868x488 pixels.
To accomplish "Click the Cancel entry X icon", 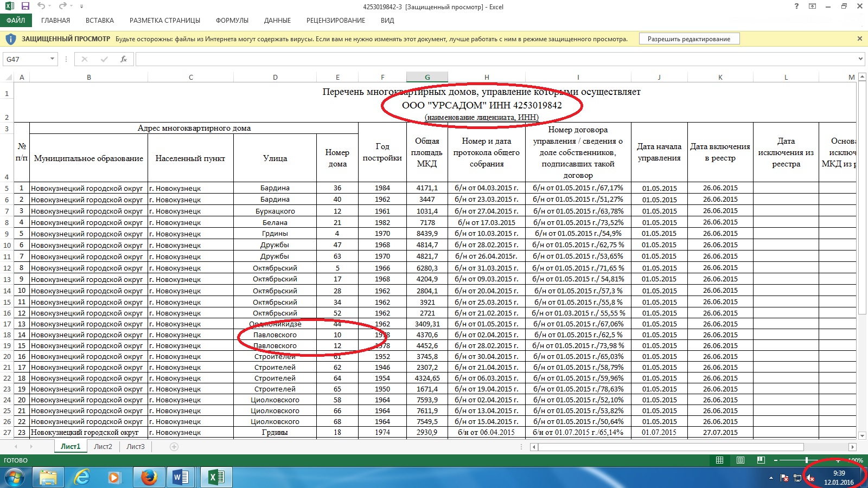I will [85, 59].
